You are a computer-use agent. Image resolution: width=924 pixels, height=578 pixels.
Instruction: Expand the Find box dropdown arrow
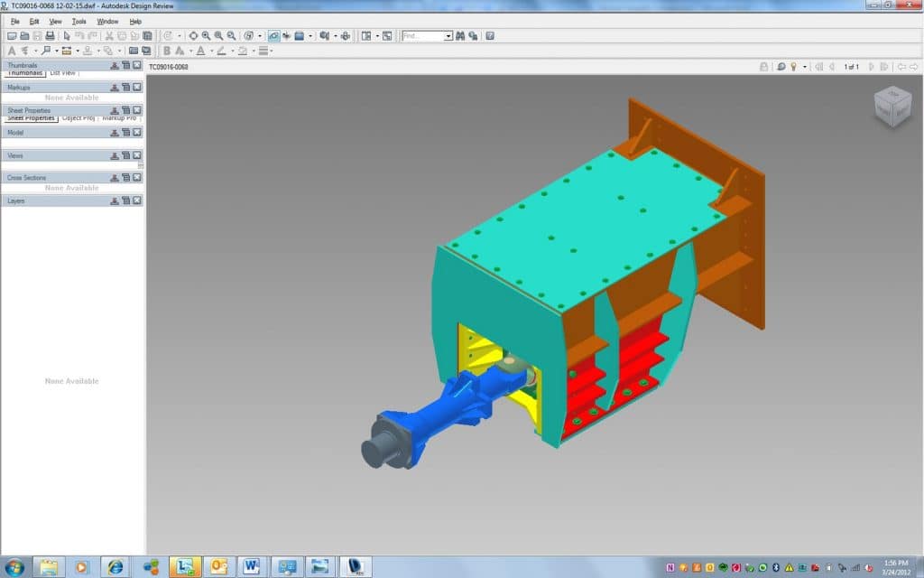[448, 36]
